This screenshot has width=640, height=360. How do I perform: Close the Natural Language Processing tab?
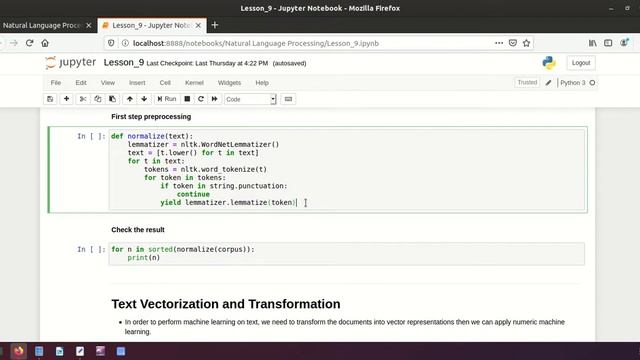[x=89, y=25]
